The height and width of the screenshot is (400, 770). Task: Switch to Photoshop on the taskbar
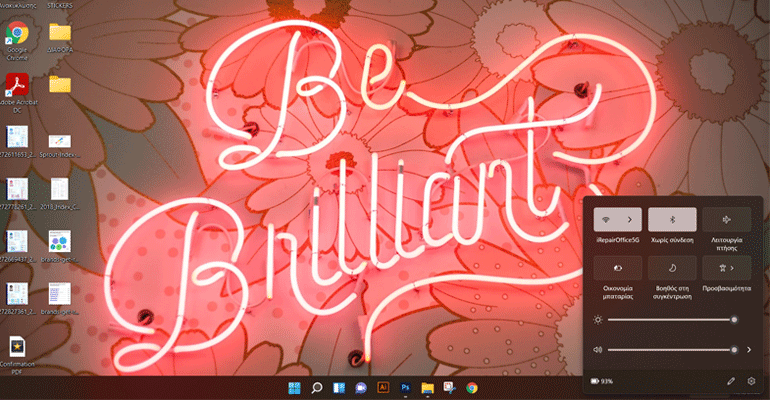tap(405, 387)
